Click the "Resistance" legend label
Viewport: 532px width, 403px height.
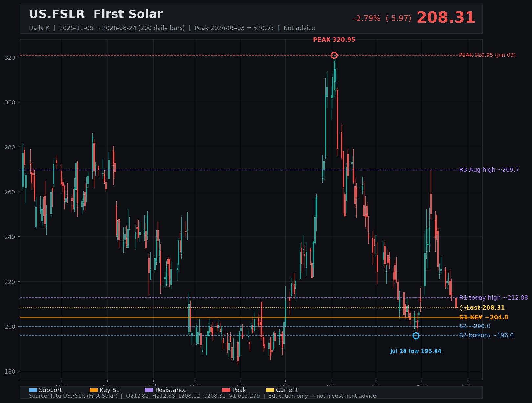(x=171, y=390)
